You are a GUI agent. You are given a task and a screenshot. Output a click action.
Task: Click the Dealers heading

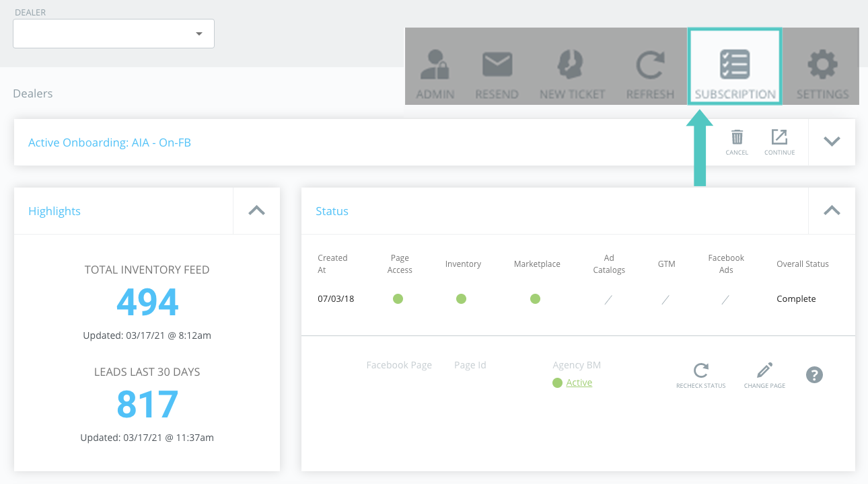coord(33,93)
